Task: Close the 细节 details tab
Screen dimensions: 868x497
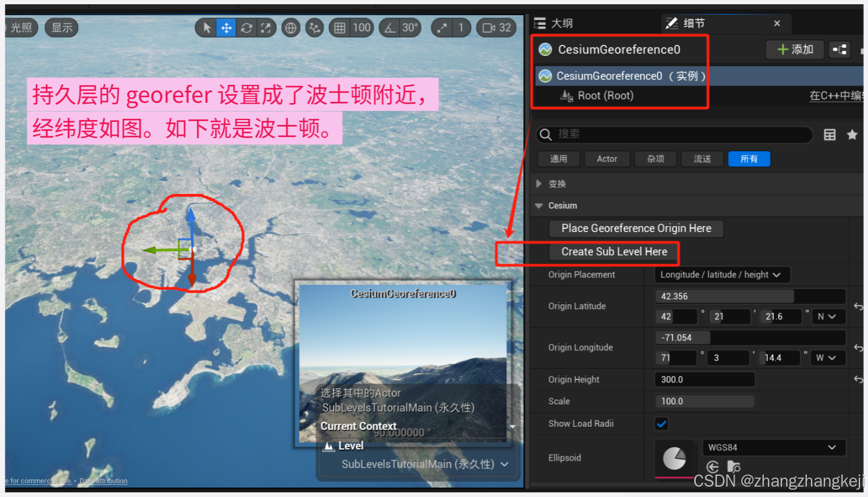Action: tap(777, 24)
